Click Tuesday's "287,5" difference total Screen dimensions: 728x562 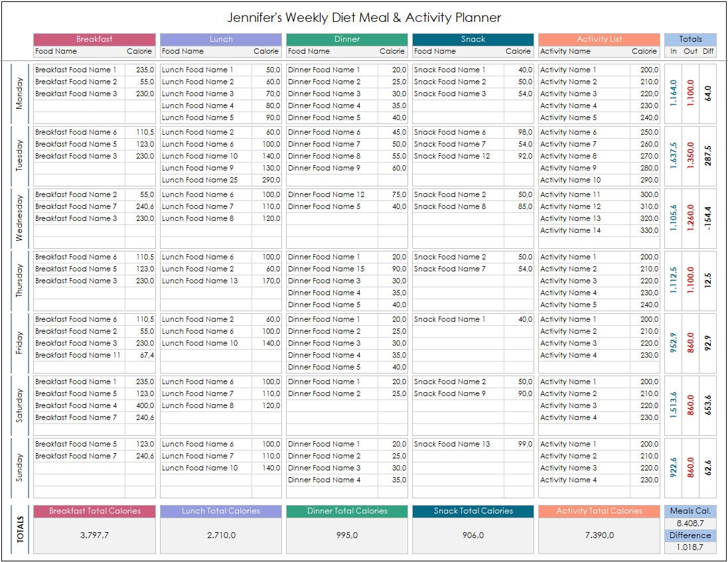point(707,155)
